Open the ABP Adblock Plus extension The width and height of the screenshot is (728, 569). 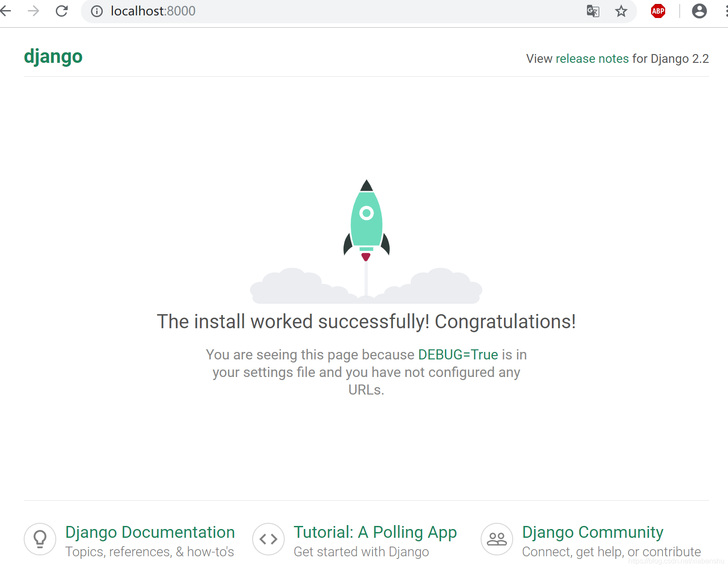coord(658,11)
